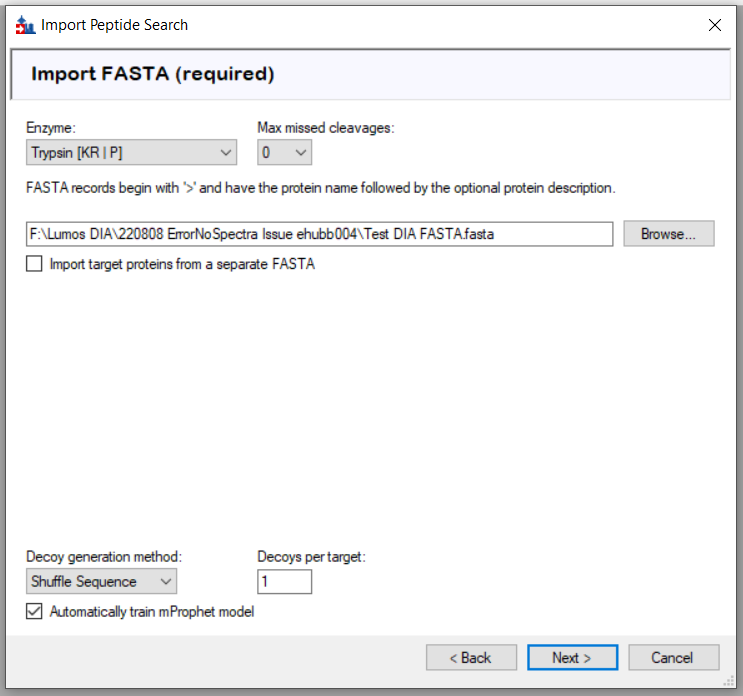Open the Decoy generation method dropdown
Viewport: 743px width, 696px height.
click(101, 582)
